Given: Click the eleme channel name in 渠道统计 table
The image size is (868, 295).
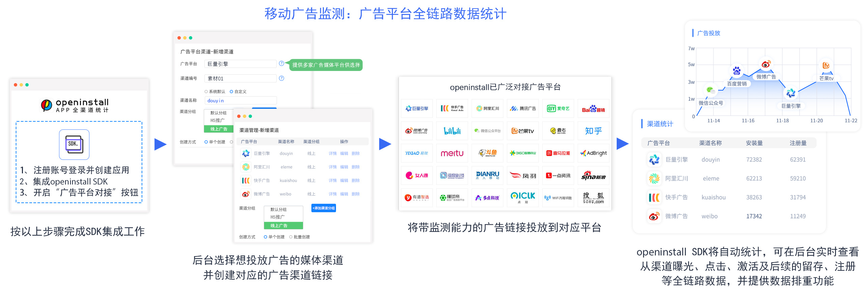Looking at the screenshot, I should (x=711, y=178).
